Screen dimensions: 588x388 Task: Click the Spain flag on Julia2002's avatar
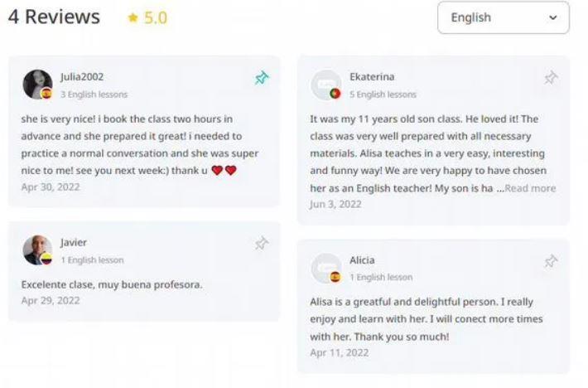(x=46, y=94)
